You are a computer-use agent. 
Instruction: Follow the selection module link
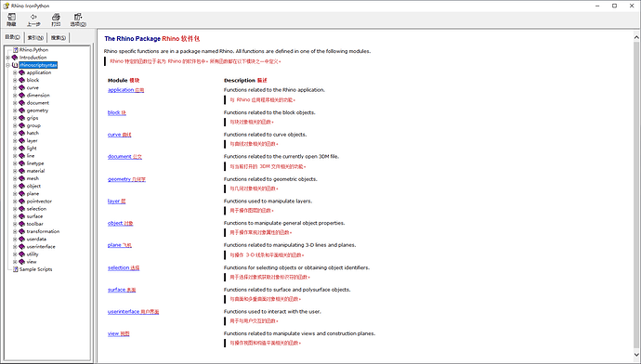click(124, 268)
